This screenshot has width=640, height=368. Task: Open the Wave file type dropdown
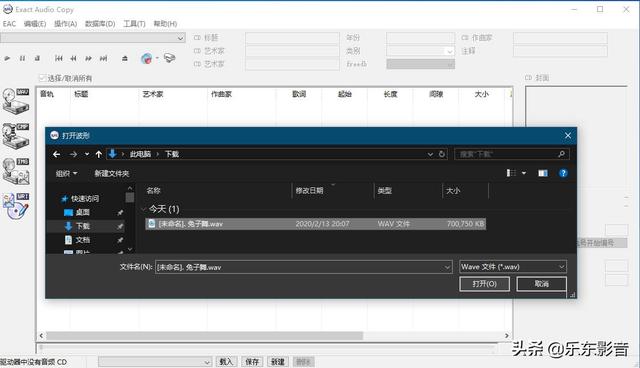click(x=513, y=267)
